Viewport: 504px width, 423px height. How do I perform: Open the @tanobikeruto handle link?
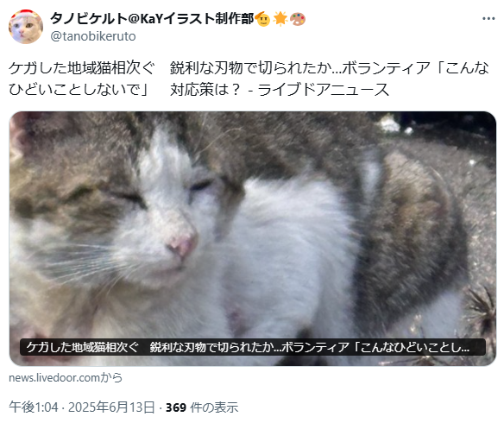(93, 36)
